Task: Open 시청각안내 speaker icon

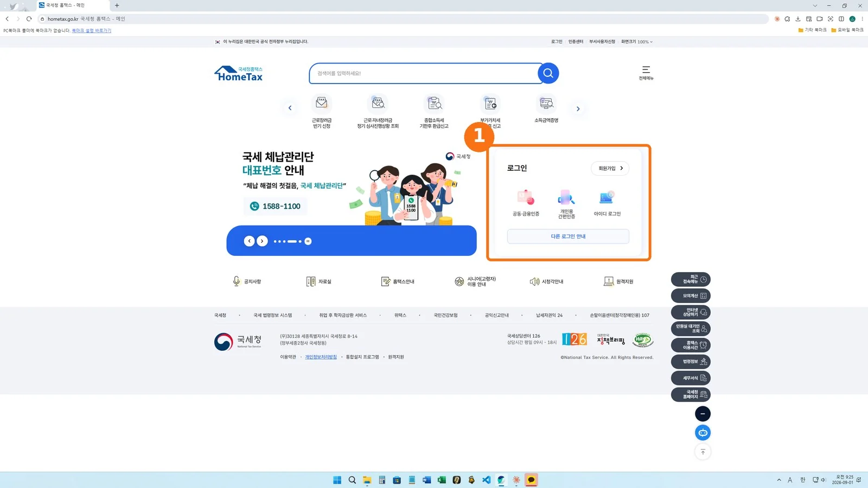Action: click(x=546, y=281)
